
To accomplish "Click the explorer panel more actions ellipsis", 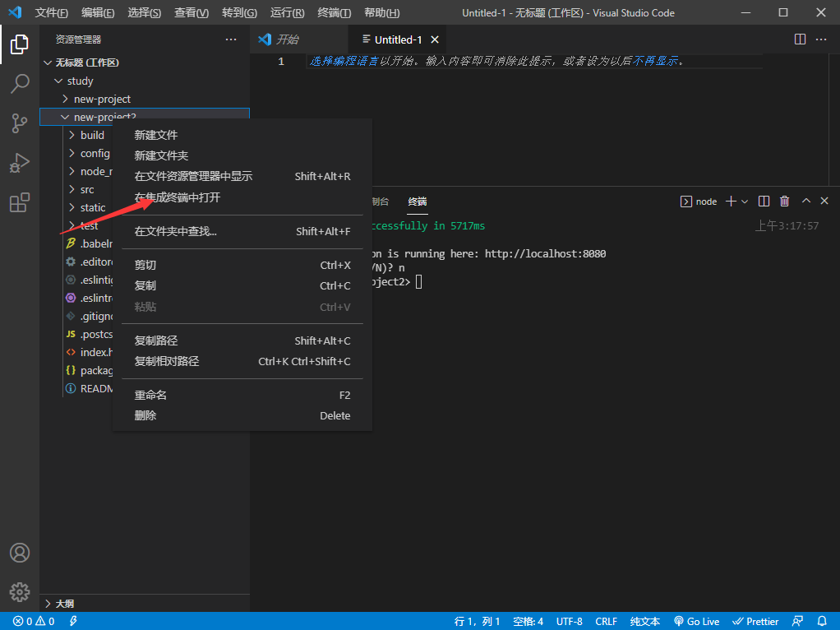I will coord(231,39).
